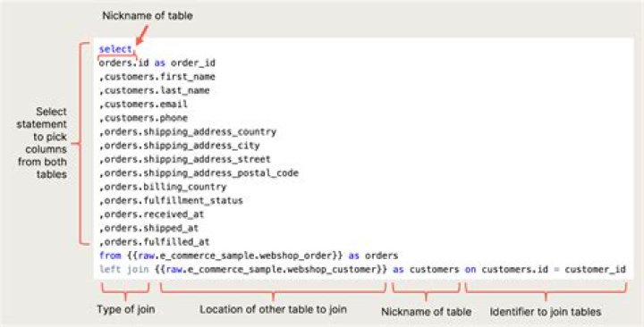Click '{{raw.e_commerce_sample.webshop_order}}' in the from clause

point(235,256)
